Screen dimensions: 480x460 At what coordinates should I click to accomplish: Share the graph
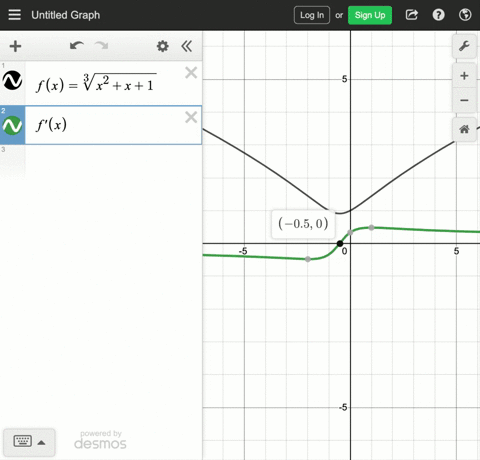pyautogui.click(x=412, y=15)
